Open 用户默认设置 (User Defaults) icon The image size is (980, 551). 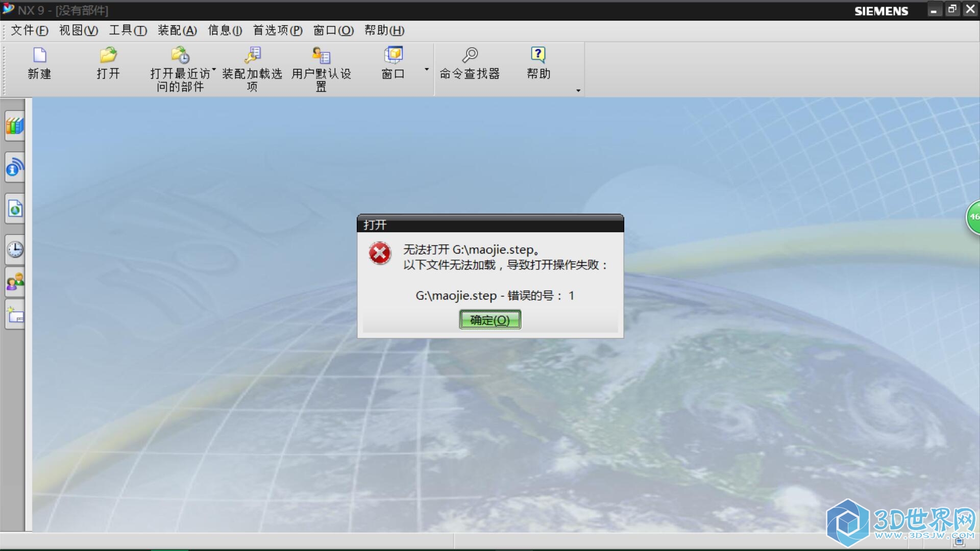321,55
